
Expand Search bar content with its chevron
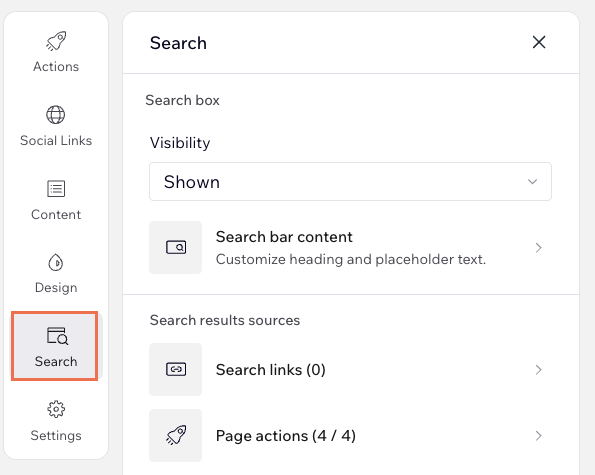coord(538,248)
